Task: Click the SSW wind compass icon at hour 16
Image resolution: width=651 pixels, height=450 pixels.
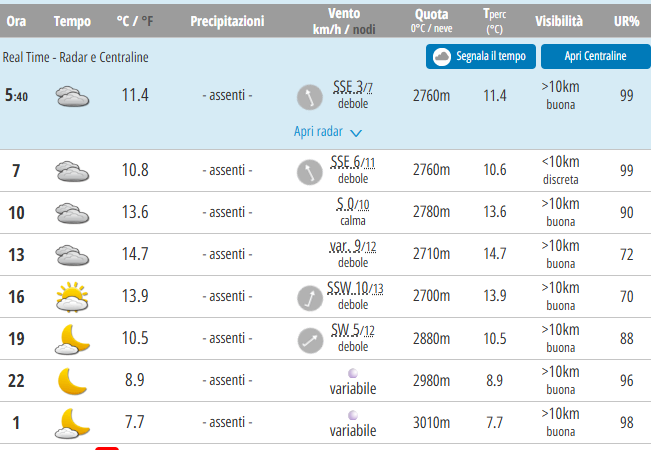Action: (x=309, y=297)
